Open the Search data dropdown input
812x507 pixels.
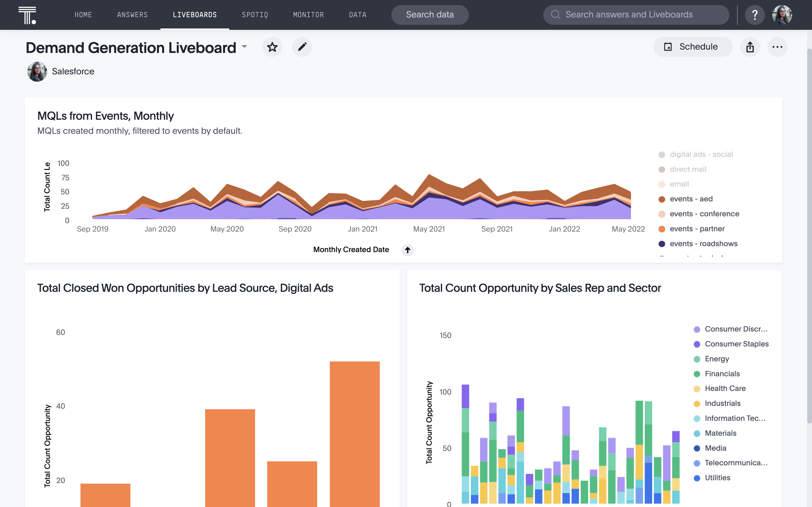(x=430, y=15)
